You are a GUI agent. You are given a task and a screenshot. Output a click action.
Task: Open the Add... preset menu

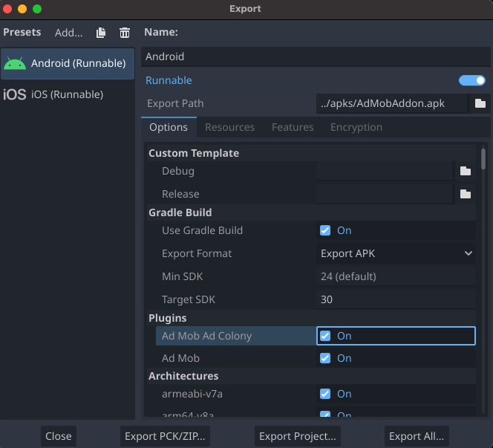pyautogui.click(x=68, y=33)
